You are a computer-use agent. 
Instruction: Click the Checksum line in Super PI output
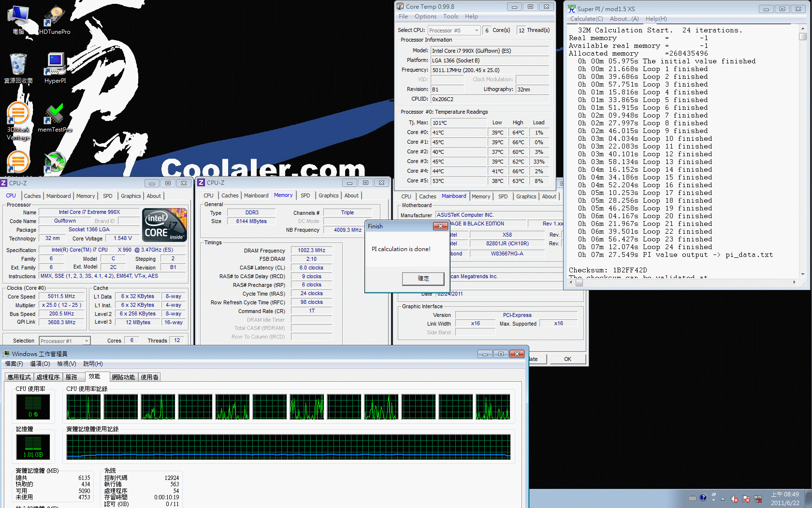pos(608,270)
